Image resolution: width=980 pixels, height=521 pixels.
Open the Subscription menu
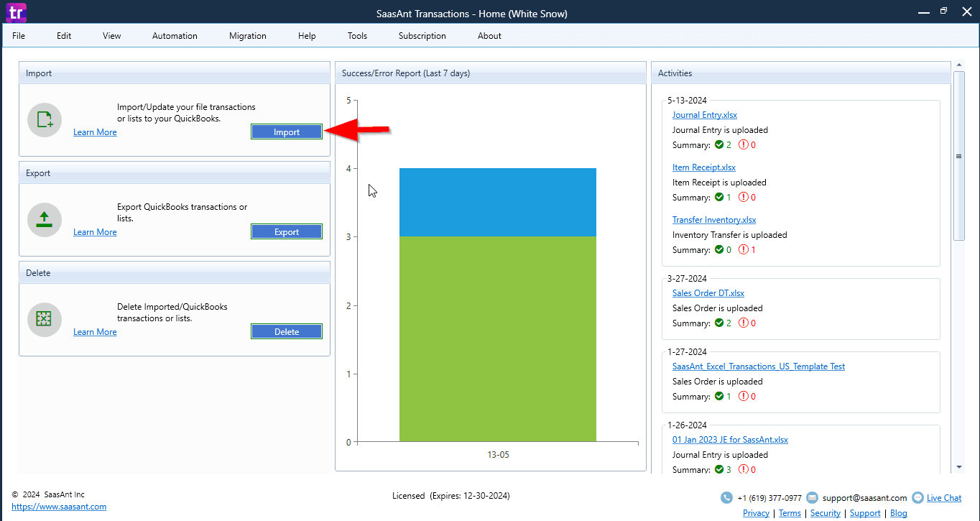[x=422, y=36]
